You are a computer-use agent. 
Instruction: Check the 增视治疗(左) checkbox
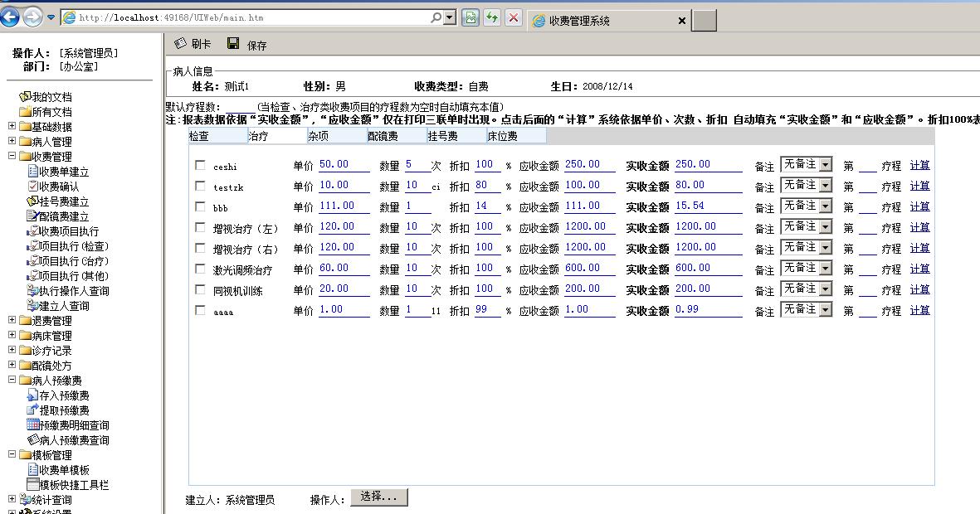200,227
